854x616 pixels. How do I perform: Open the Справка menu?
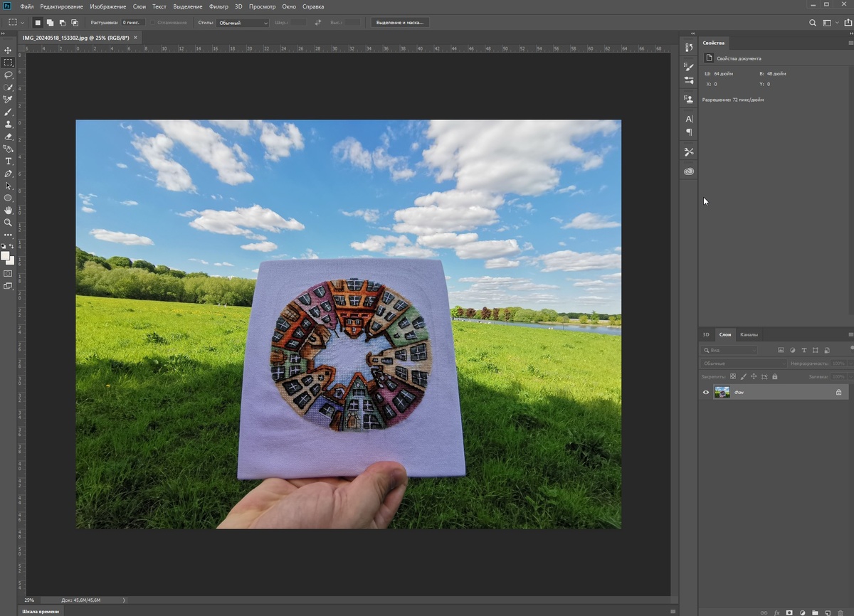(x=313, y=6)
